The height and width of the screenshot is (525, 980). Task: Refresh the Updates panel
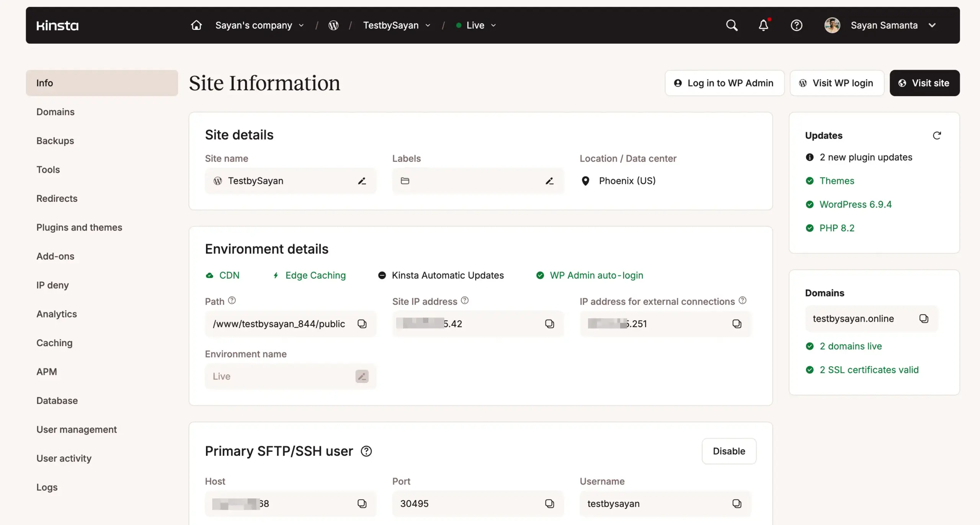click(x=937, y=135)
